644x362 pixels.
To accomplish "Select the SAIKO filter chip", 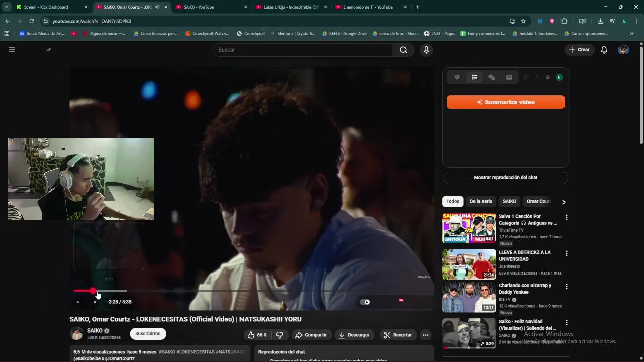I will 509,201.
